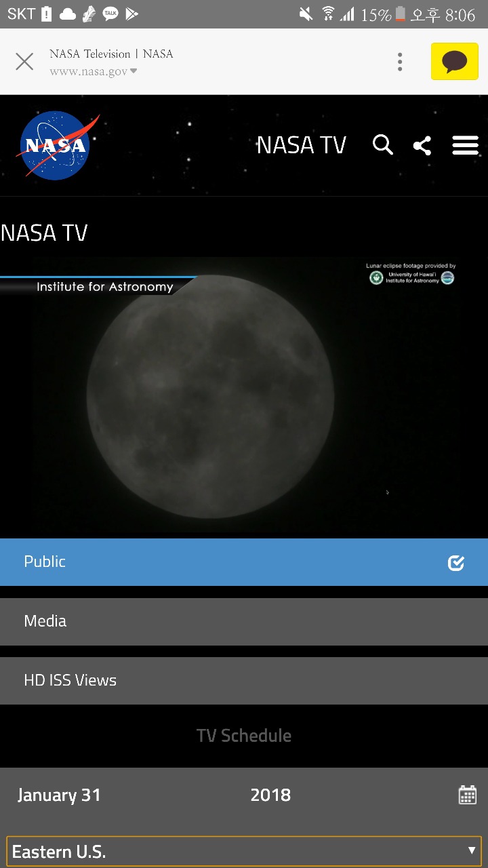Tap the Wi-Fi status icon
The width and height of the screenshot is (488, 868).
tap(328, 14)
